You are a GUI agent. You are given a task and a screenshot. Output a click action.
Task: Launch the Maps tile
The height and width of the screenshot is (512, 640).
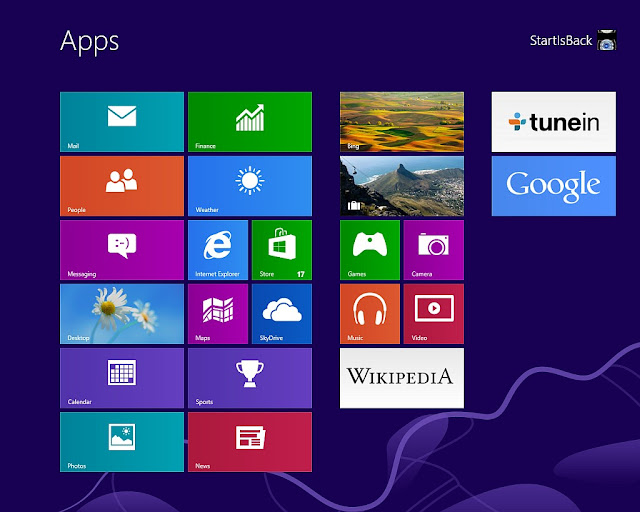(x=218, y=314)
